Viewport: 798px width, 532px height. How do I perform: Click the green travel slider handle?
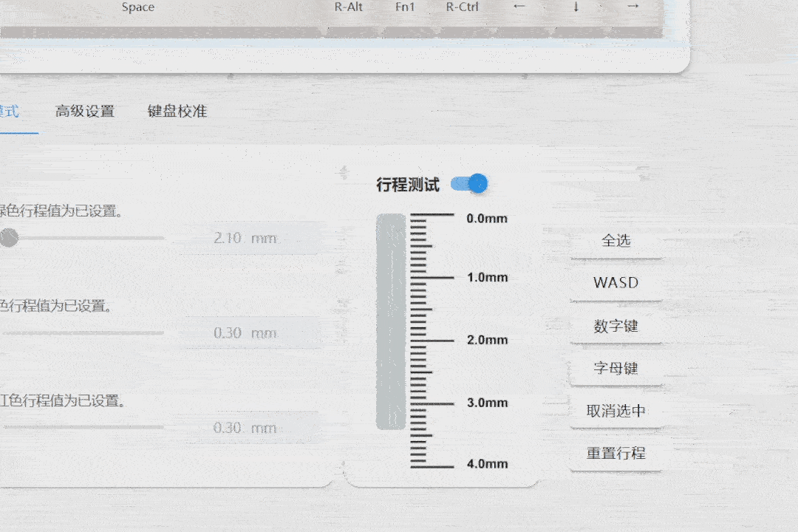(9, 238)
